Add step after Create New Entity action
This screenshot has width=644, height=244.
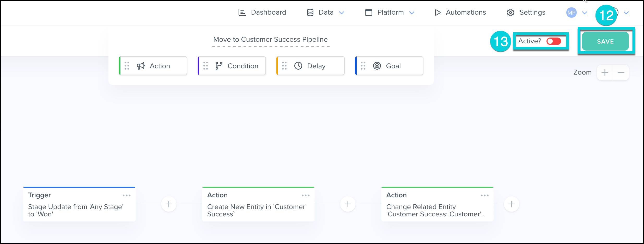click(348, 204)
